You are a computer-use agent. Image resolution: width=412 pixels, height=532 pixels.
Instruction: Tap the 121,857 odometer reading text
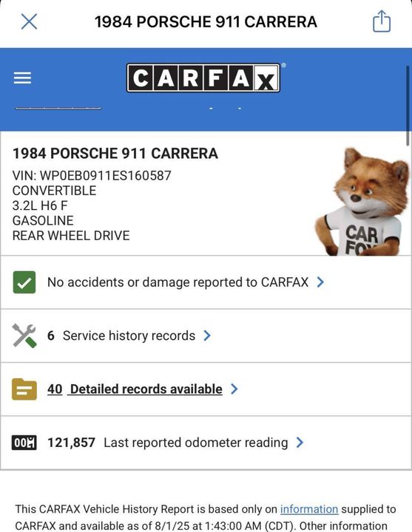(x=71, y=443)
